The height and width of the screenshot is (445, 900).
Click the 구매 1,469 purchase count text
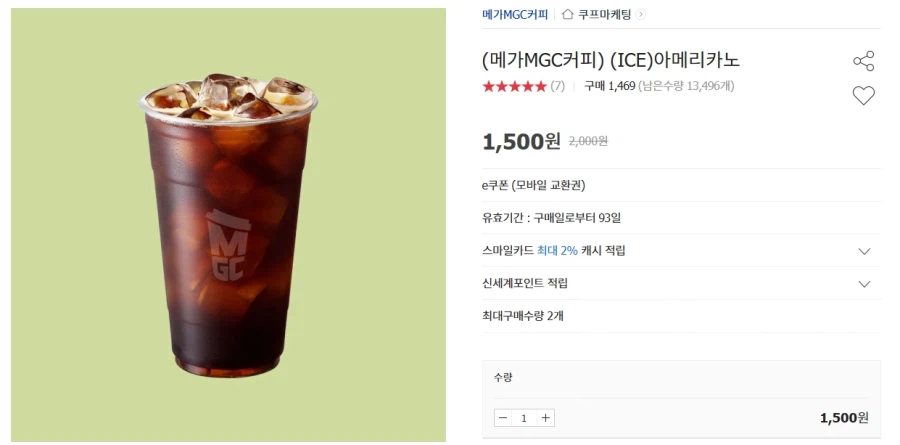point(610,86)
